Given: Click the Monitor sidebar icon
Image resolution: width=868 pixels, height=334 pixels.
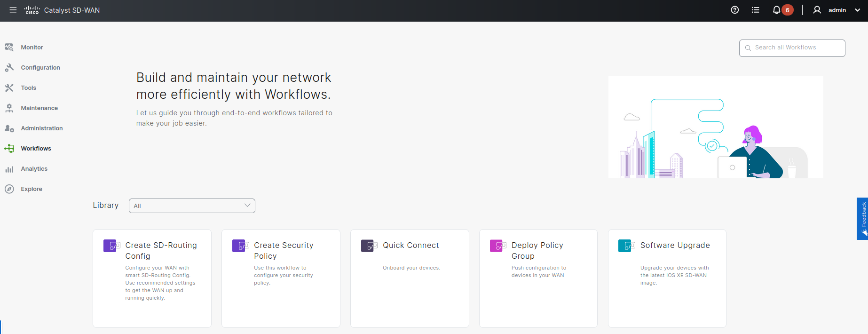Looking at the screenshot, I should [x=9, y=48].
